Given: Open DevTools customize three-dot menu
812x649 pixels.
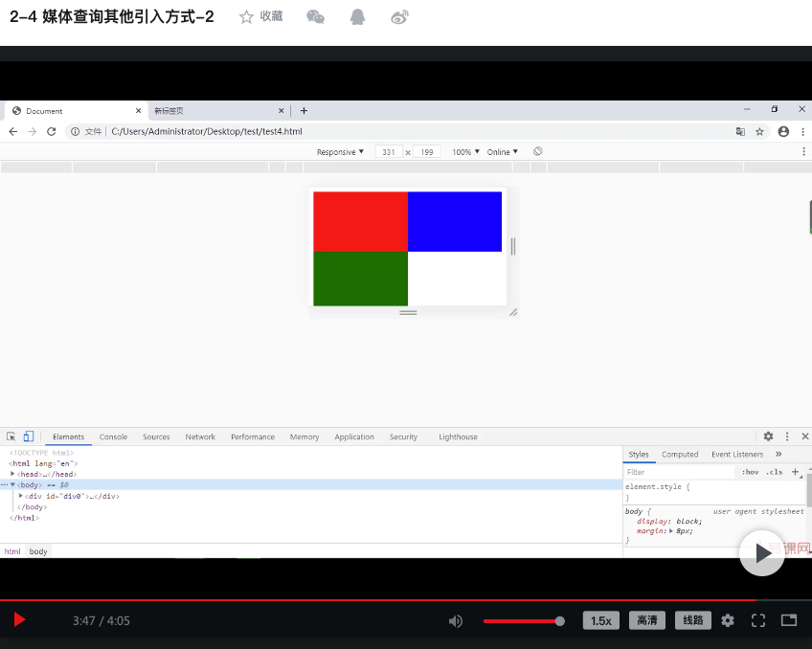Looking at the screenshot, I should [x=787, y=436].
